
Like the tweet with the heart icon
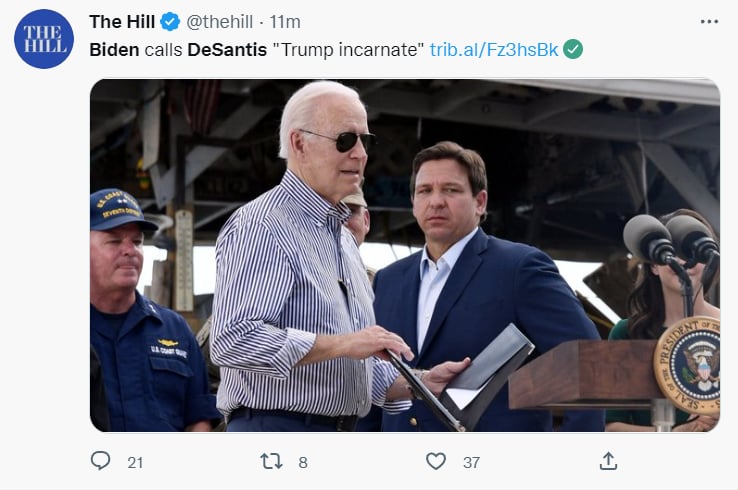tap(436, 461)
